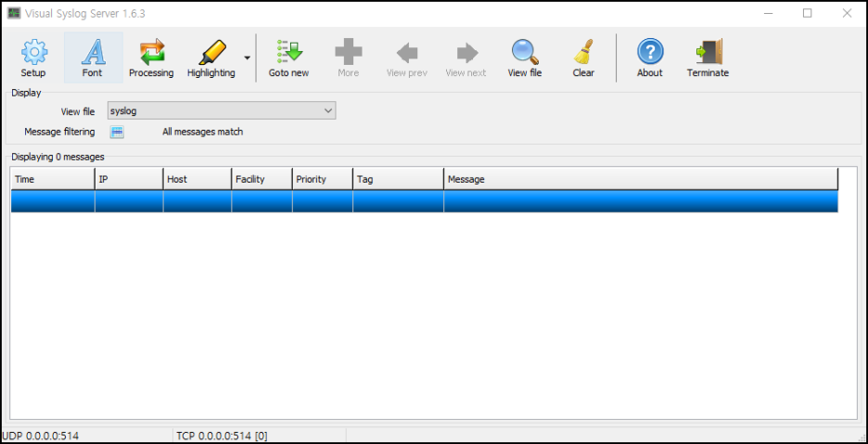Open the View file syslog dropdown
This screenshot has width=868, height=444.
[222, 110]
